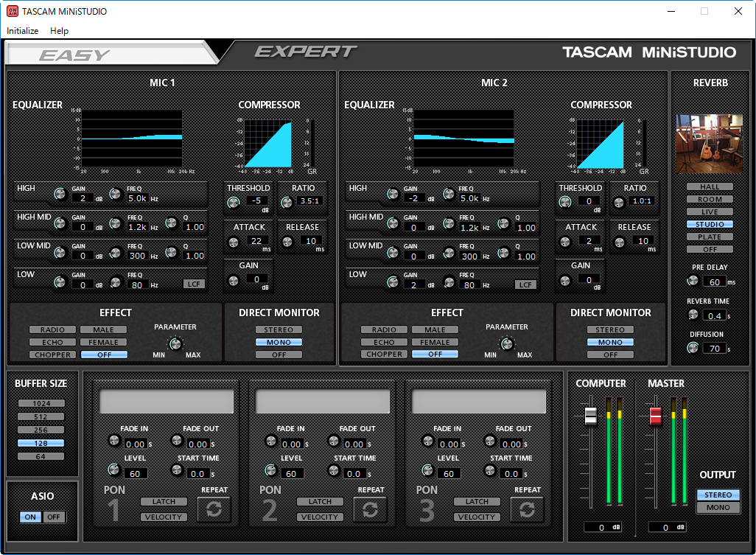Screen dimensions: 756x555
Task: Select the CHOPPER effect for MIC 1
Action: pos(52,355)
